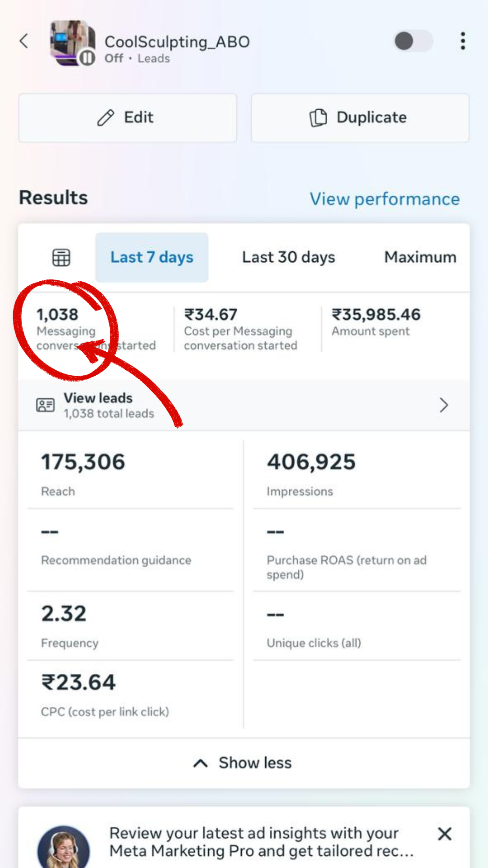Screen dimensions: 488x868
Task: Toggle the CoolSculpting_ABO campaign switch on
Action: 413,41
